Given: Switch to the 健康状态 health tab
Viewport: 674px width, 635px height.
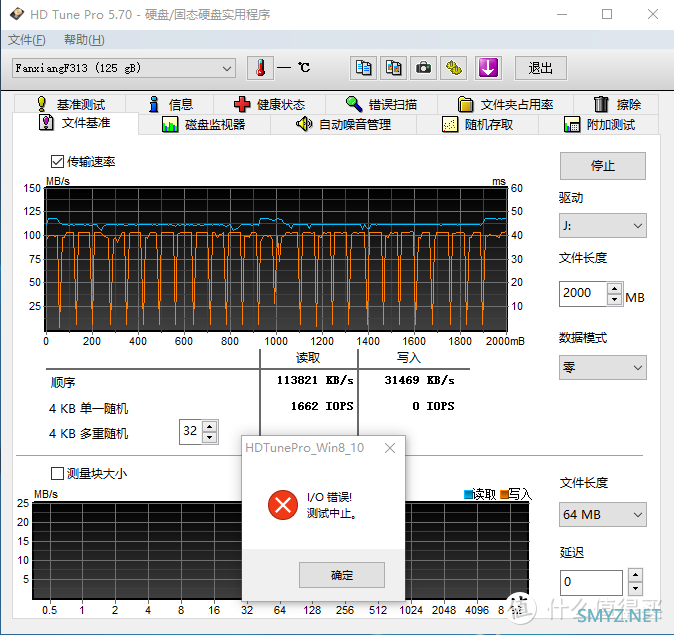Looking at the screenshot, I should tap(270, 104).
